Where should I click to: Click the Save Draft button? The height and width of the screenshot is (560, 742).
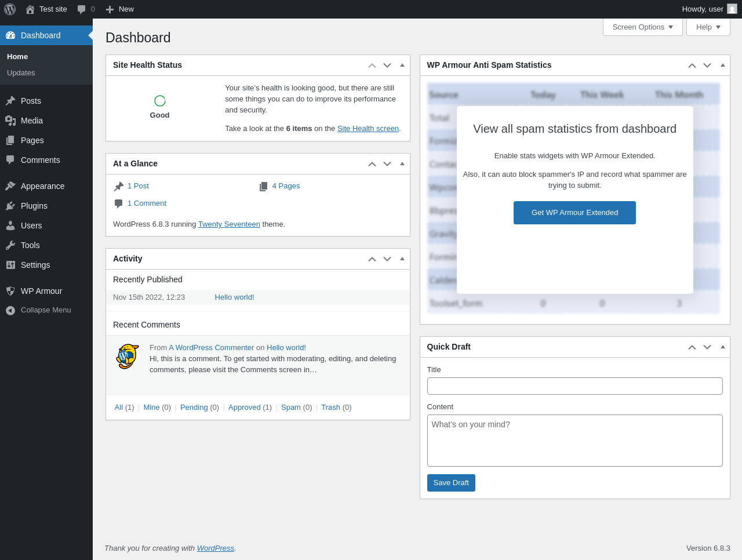coord(451,483)
